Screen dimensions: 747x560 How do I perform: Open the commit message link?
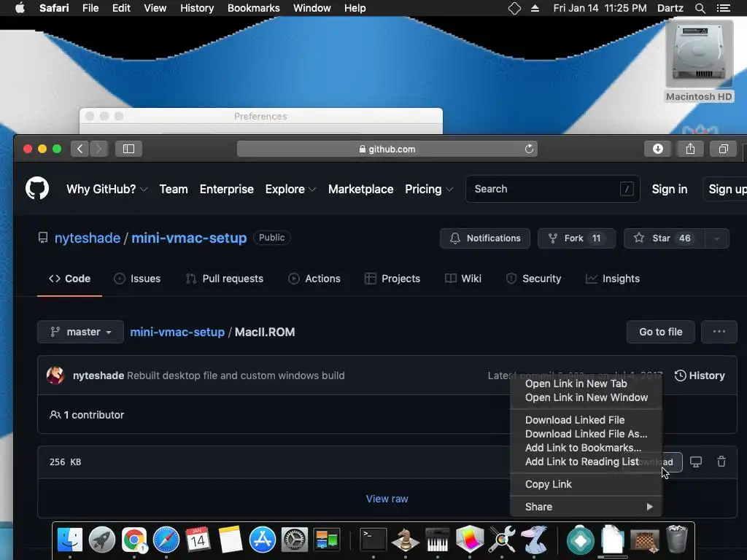coord(236,376)
